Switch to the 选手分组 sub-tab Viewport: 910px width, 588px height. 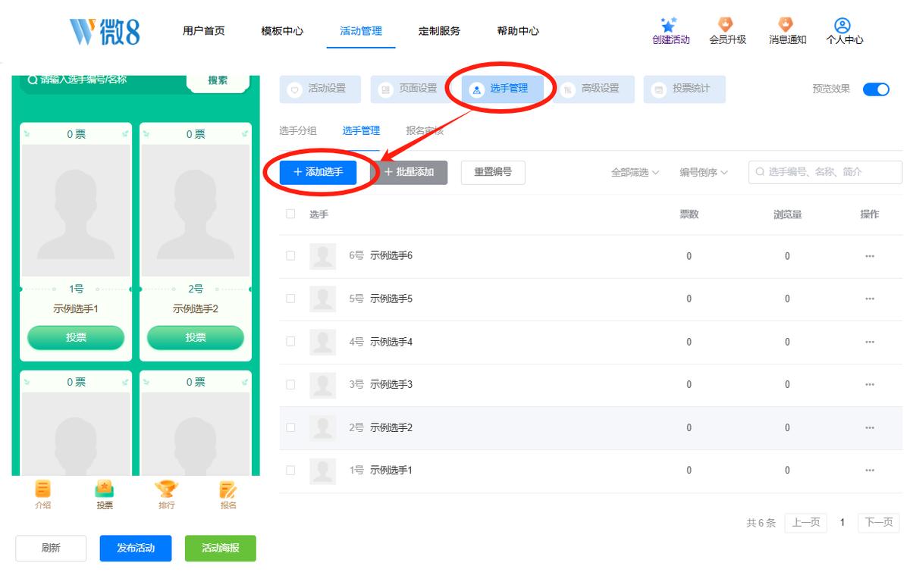coord(298,131)
